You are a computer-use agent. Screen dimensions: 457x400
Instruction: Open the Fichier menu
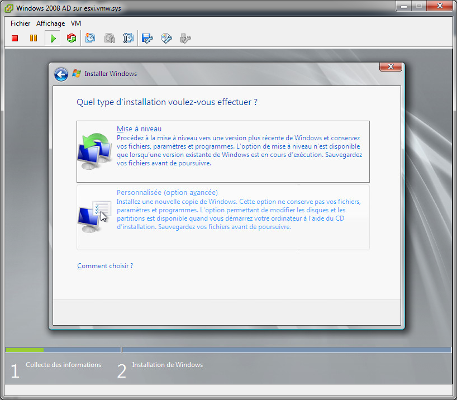(x=20, y=23)
